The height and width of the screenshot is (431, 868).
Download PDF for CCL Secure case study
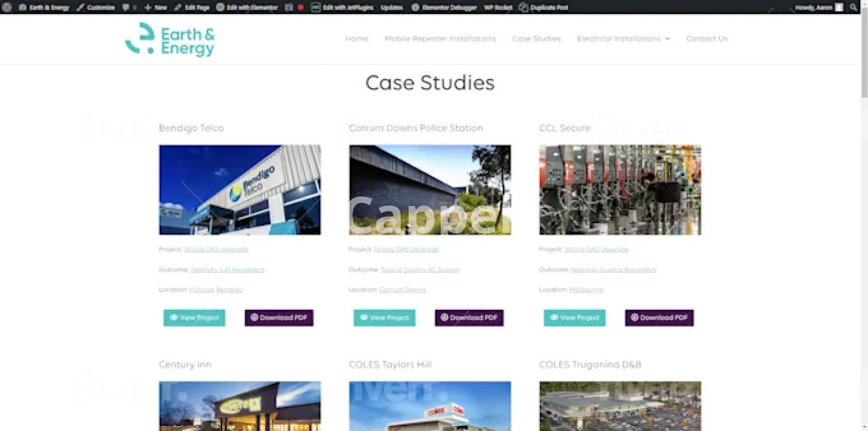[659, 318]
